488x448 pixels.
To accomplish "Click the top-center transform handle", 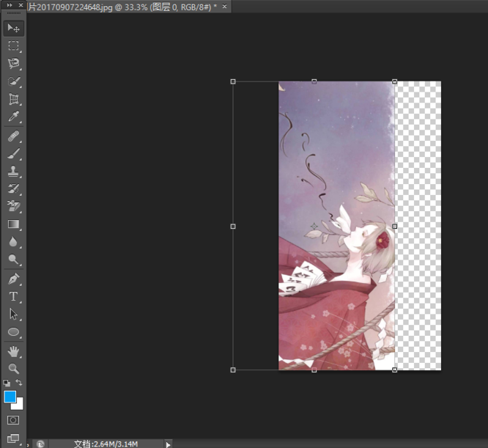I will coord(314,81).
